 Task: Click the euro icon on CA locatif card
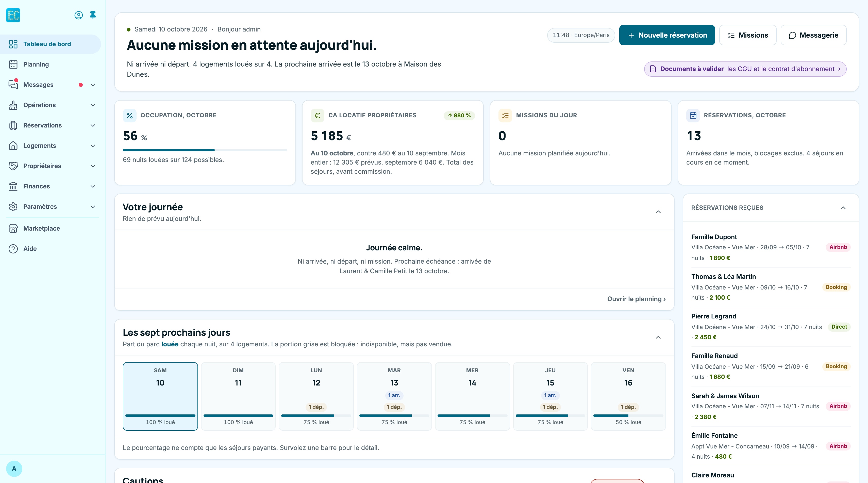click(318, 116)
